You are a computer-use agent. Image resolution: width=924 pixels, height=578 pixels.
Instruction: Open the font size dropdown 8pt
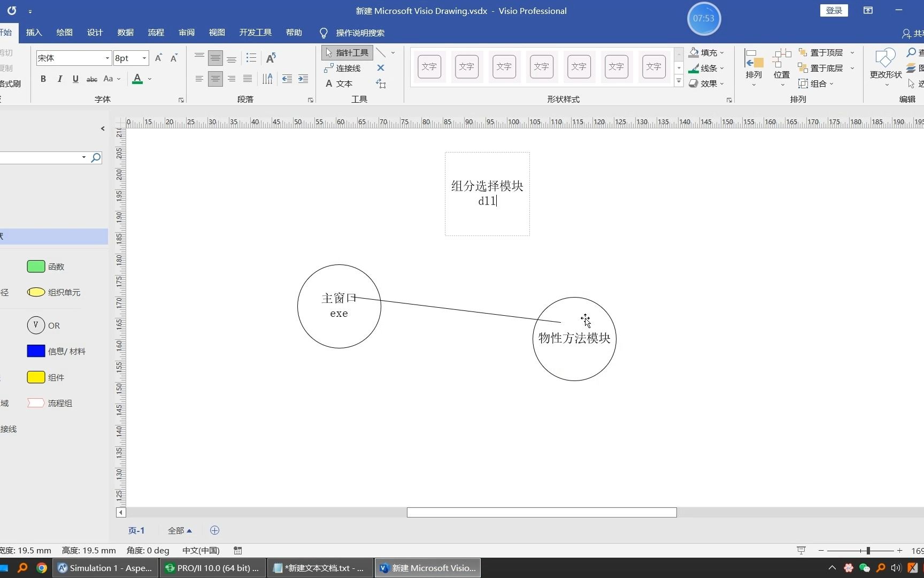[x=144, y=58]
